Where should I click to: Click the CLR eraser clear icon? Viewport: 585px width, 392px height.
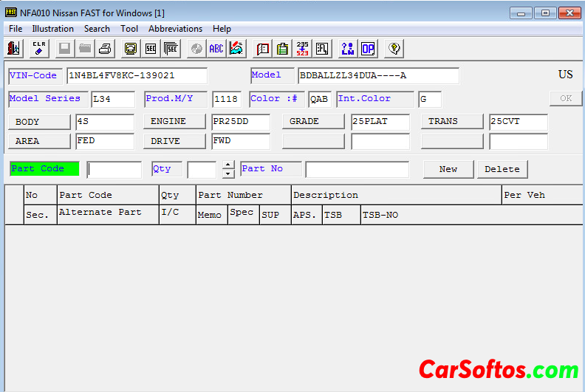tap(39, 49)
